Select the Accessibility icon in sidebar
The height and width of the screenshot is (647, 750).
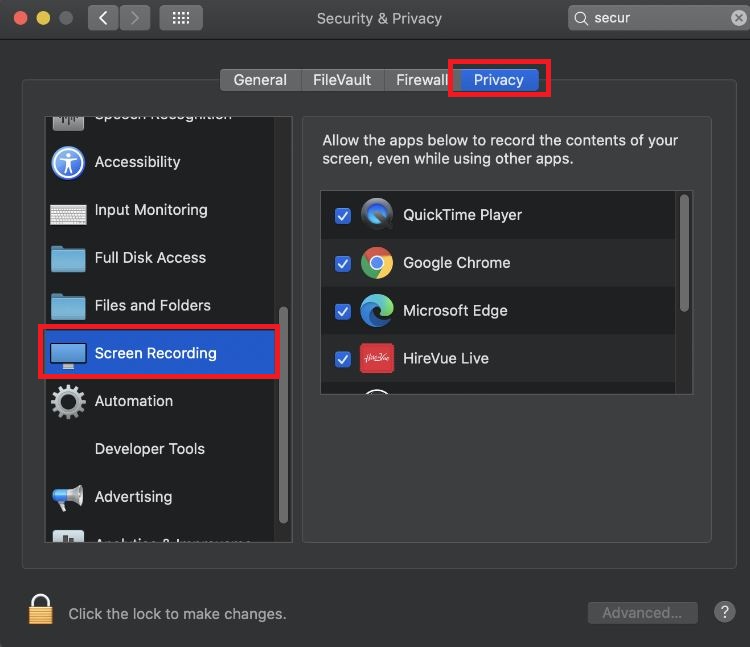68,162
